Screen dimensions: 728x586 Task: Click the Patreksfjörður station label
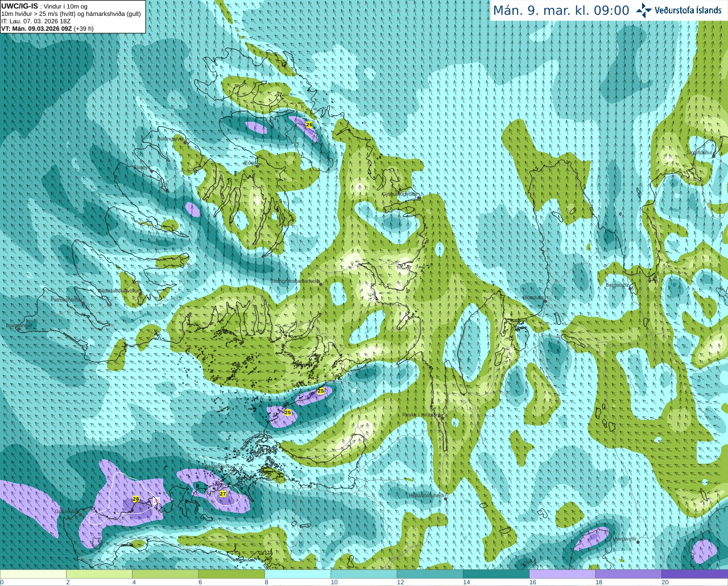[67, 299]
